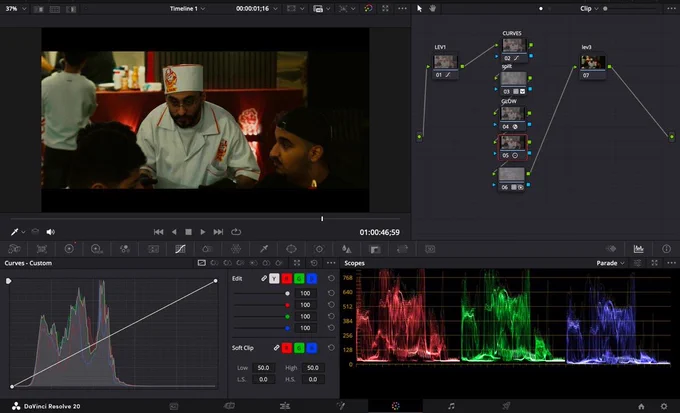Toggle Edit channel ganging link

264,279
